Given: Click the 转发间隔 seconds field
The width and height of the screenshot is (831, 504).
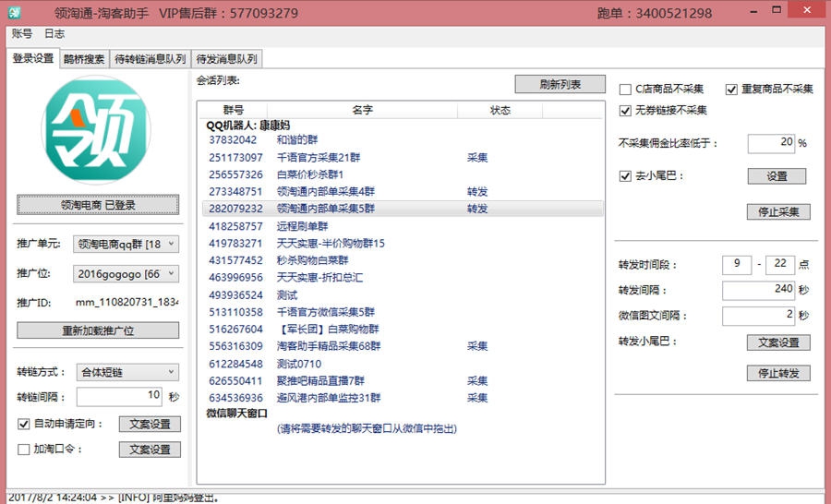Looking at the screenshot, I should (758, 289).
